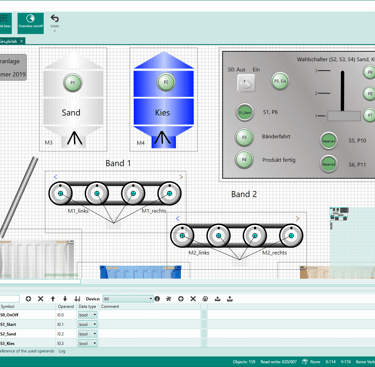Click the M3 valve symbol under Sand silo

click(x=75, y=138)
